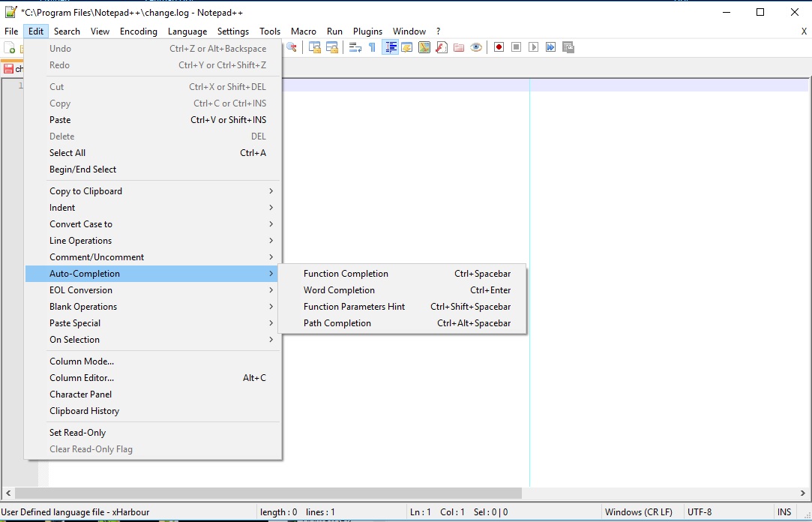Click Begin/End Select menu entry

tap(153, 169)
